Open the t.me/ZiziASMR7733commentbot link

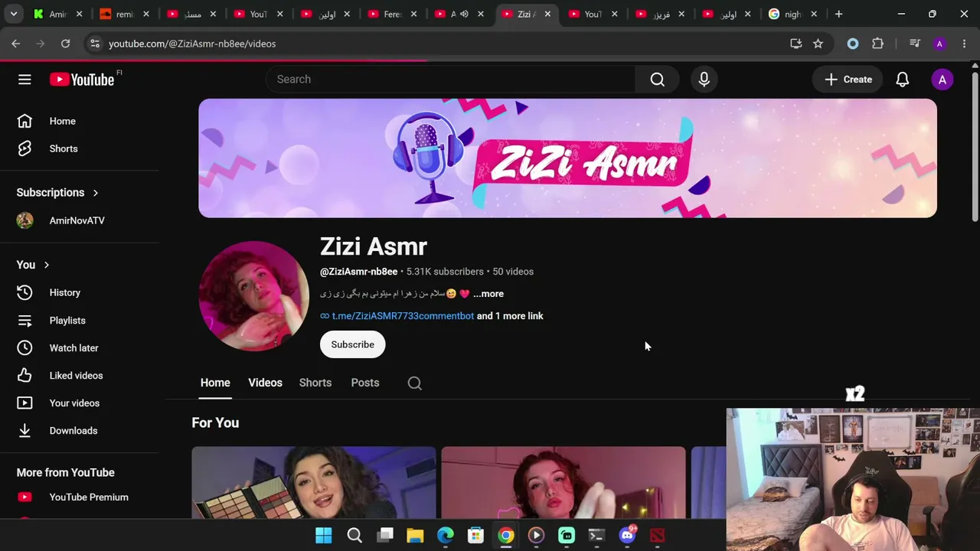(403, 316)
